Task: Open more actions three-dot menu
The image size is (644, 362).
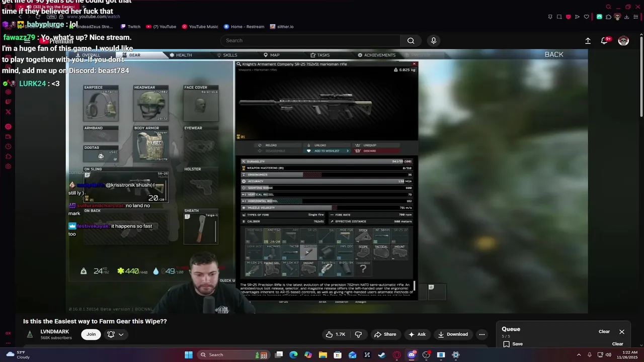Action: click(482, 334)
